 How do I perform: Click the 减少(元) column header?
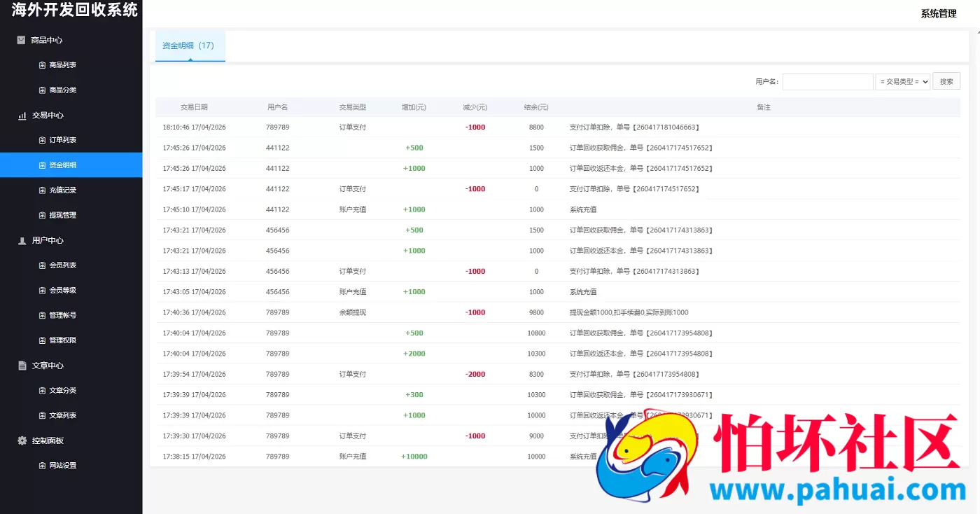tap(475, 107)
